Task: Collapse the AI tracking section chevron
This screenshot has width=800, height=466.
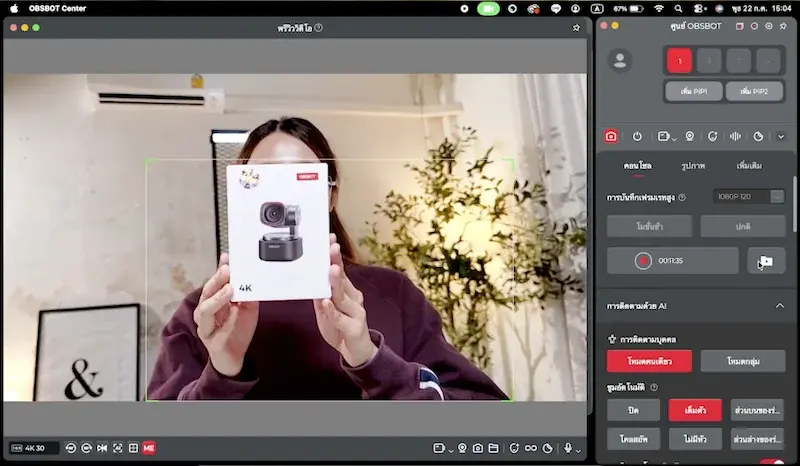Action: point(780,306)
